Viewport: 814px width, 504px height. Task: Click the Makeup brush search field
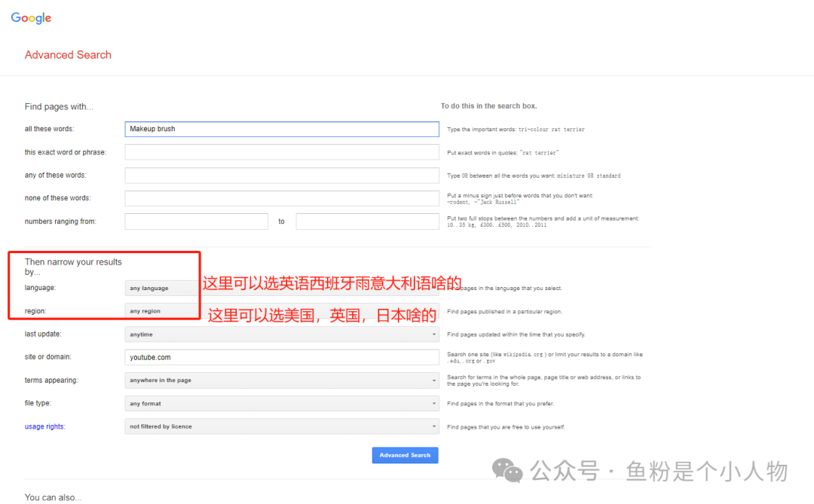[282, 129]
